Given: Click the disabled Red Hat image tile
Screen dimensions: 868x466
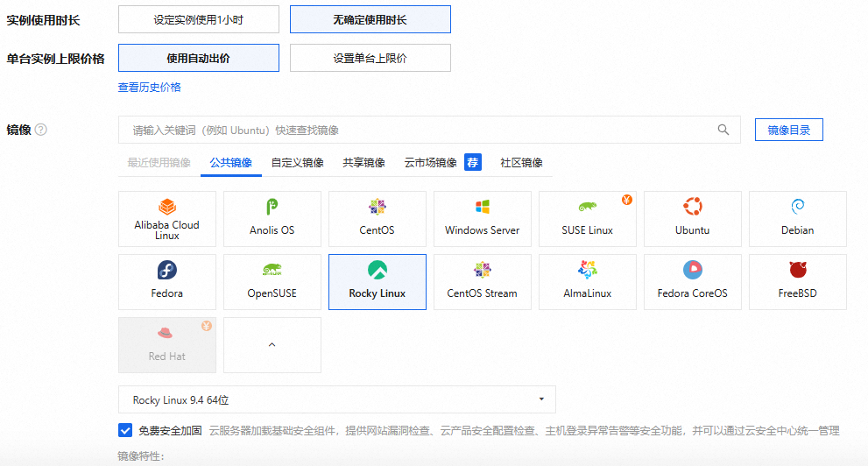Looking at the screenshot, I should pos(167,345).
